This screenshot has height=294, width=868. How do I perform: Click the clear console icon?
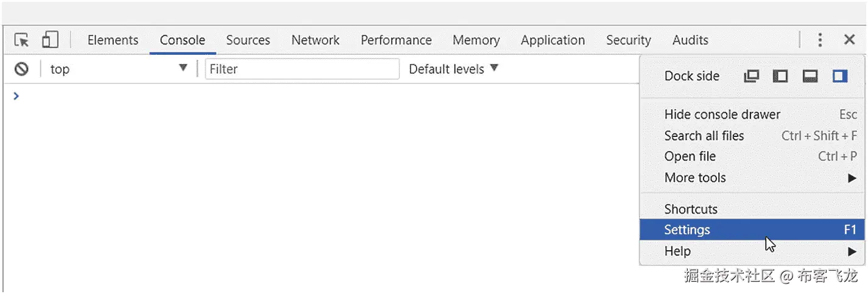22,69
